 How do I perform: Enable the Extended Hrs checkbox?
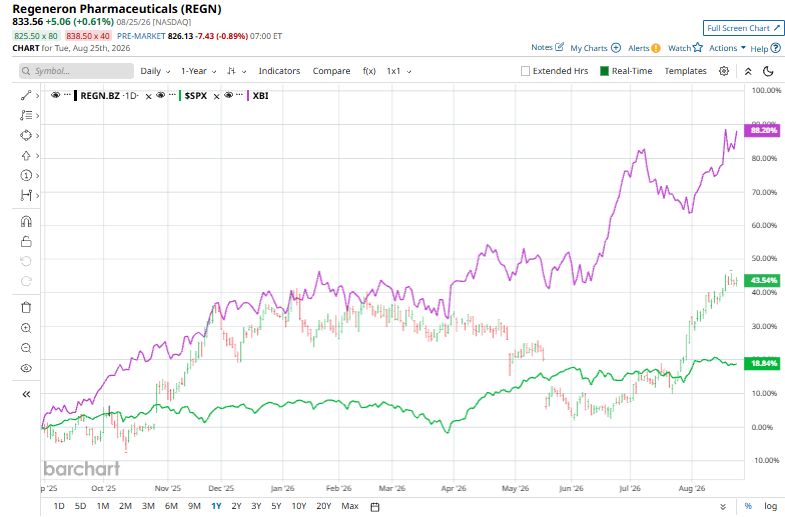click(525, 71)
